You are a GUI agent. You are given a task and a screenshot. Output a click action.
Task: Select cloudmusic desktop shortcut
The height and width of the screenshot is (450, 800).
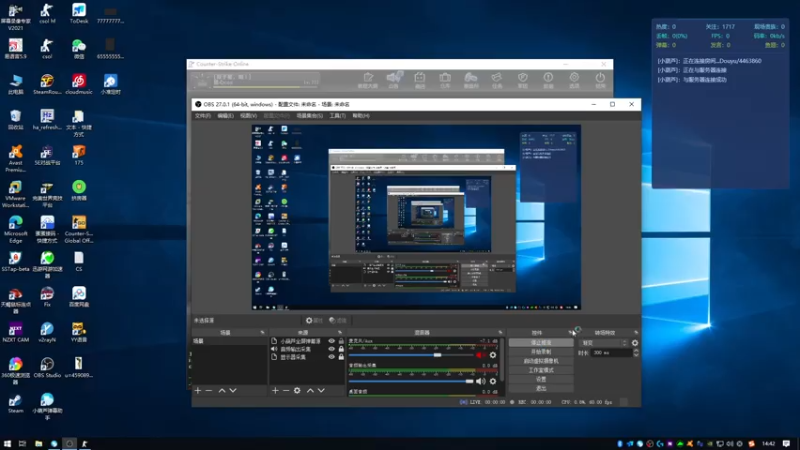click(79, 84)
